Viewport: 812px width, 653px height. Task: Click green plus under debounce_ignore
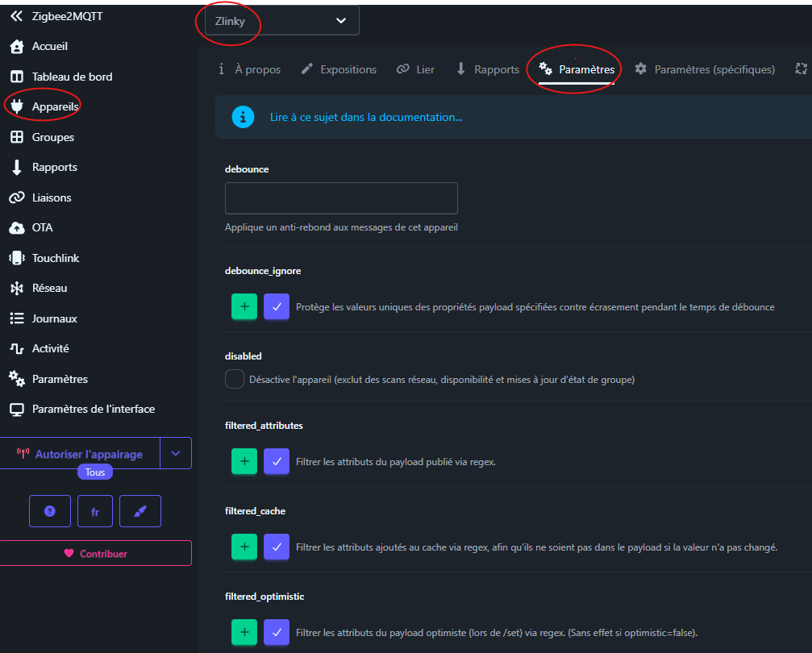(244, 306)
